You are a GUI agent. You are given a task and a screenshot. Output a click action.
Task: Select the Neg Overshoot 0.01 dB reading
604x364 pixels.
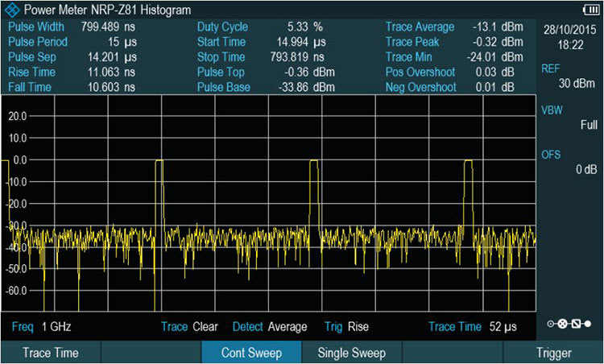pos(450,87)
